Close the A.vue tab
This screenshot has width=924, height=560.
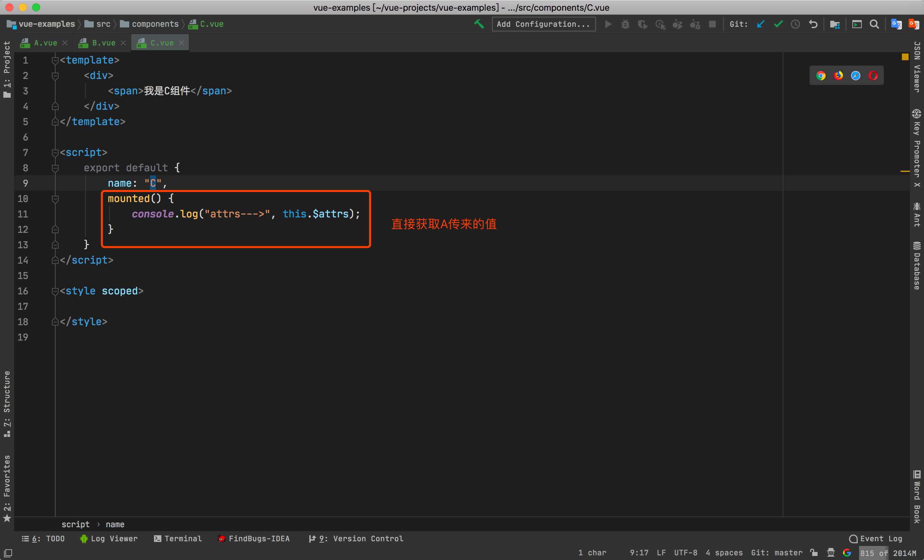(65, 43)
